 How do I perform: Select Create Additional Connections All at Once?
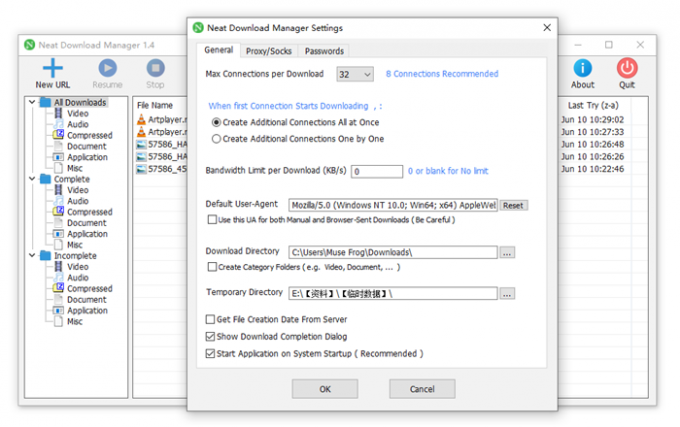(216, 123)
